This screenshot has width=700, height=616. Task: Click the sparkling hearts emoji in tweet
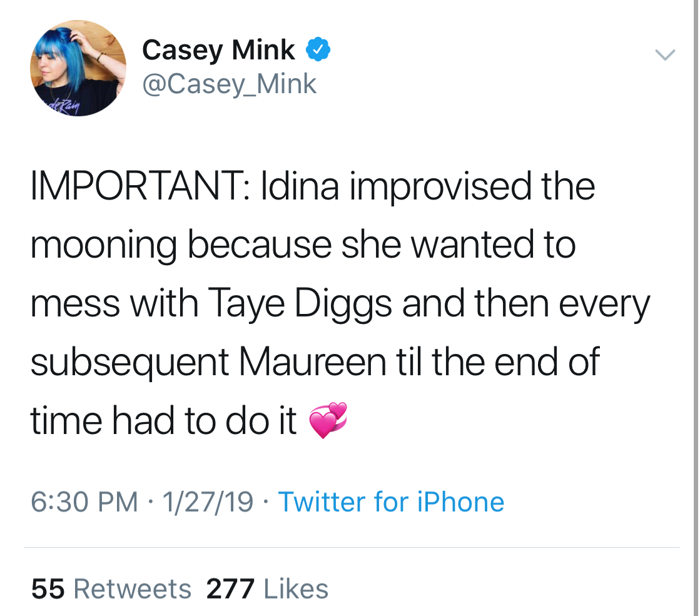327,420
